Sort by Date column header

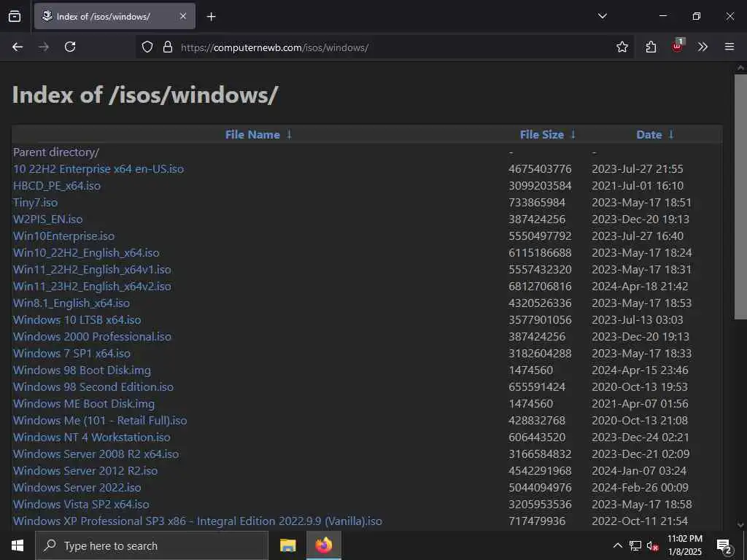(x=649, y=135)
